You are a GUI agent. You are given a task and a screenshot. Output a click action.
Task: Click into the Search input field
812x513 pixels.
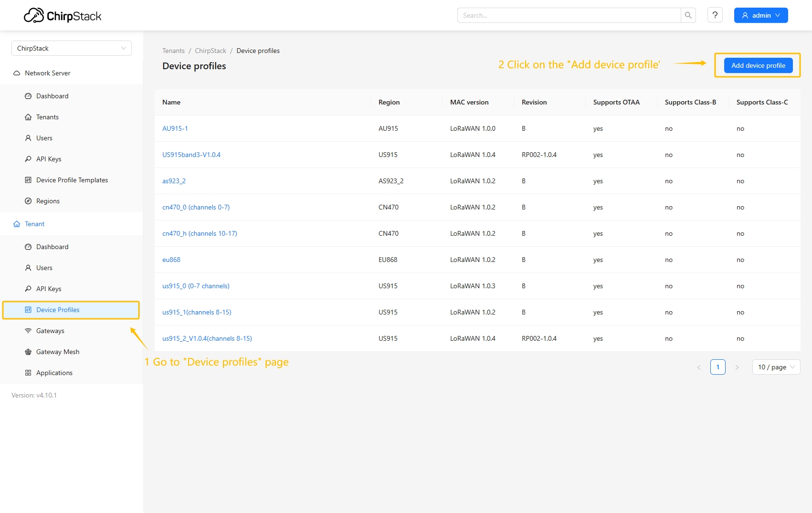tap(569, 15)
